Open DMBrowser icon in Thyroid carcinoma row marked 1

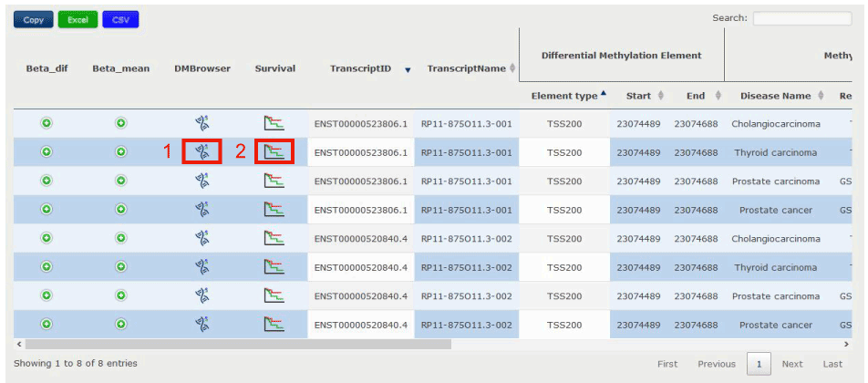coord(202,152)
